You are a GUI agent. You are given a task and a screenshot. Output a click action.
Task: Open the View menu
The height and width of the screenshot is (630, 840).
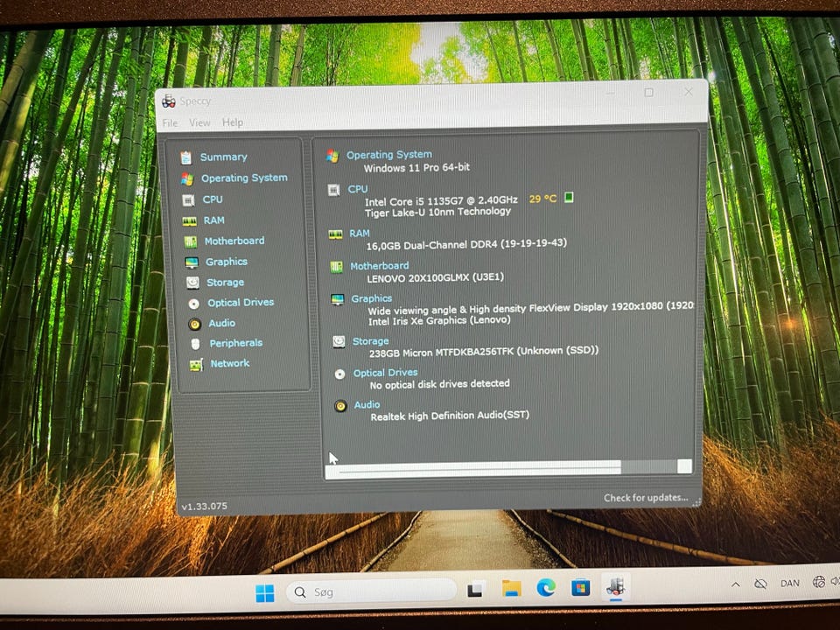tap(199, 123)
